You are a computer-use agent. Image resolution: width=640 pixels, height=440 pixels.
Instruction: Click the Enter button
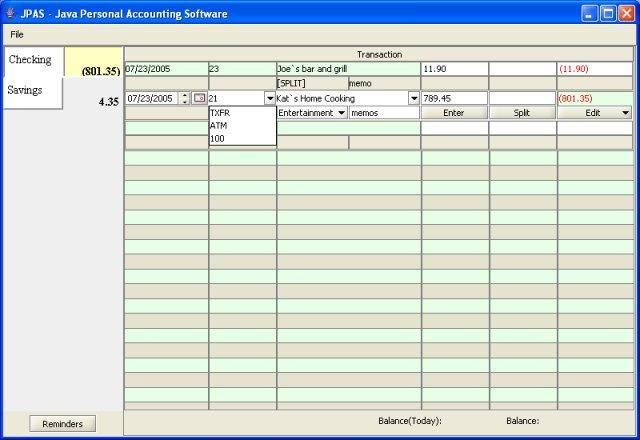[x=454, y=113]
